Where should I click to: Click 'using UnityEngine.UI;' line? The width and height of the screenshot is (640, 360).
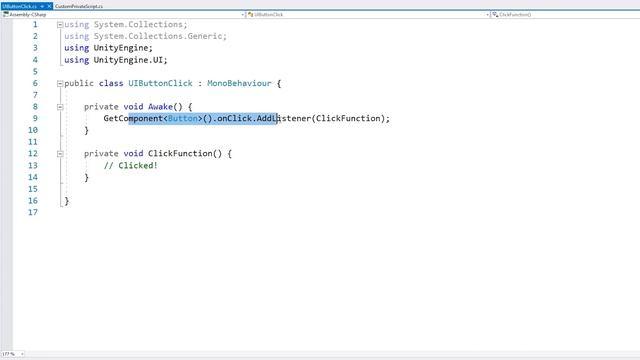[x=116, y=60]
